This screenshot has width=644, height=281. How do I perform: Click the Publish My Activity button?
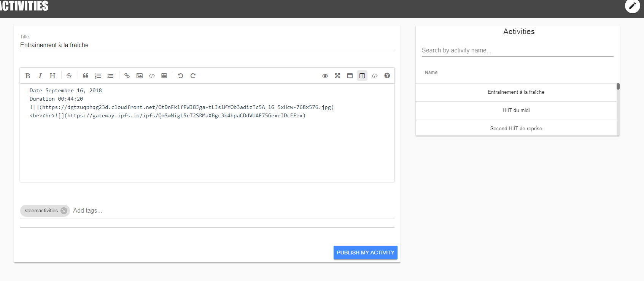365,253
